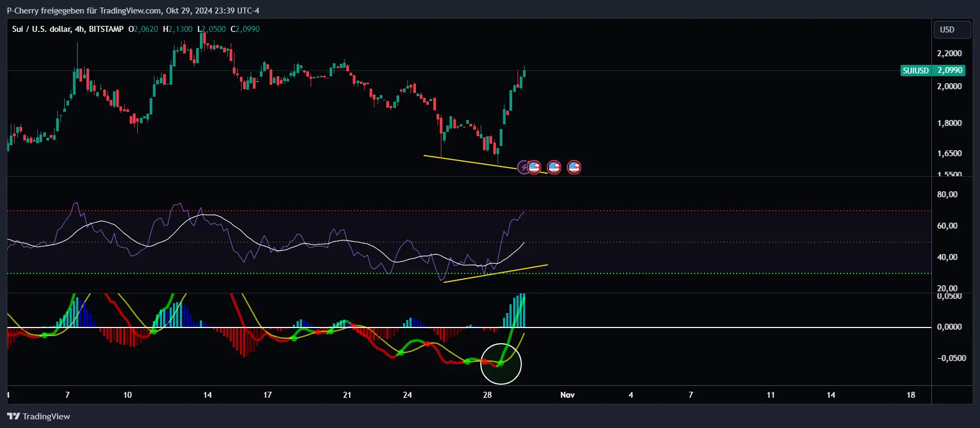Select the high value H2,1300 in the legend
Viewport: 980px width, 428px height.
tap(178, 29)
